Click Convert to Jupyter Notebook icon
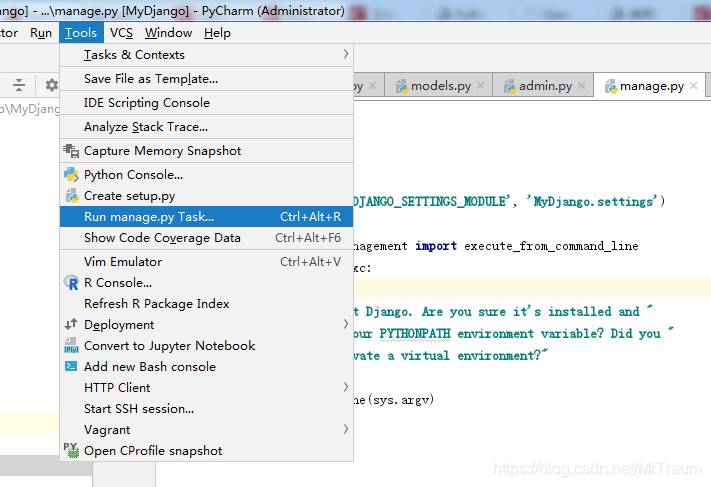This screenshot has height=487, width=711. pyautogui.click(x=71, y=346)
